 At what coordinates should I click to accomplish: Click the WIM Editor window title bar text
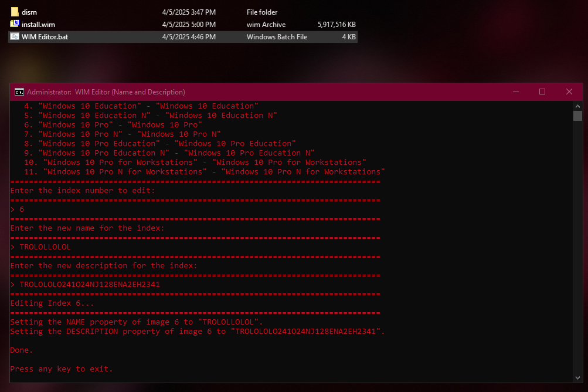[x=106, y=92]
